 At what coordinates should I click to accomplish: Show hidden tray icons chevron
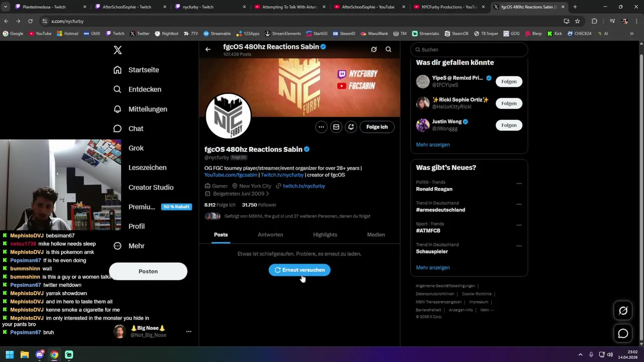(x=580, y=354)
